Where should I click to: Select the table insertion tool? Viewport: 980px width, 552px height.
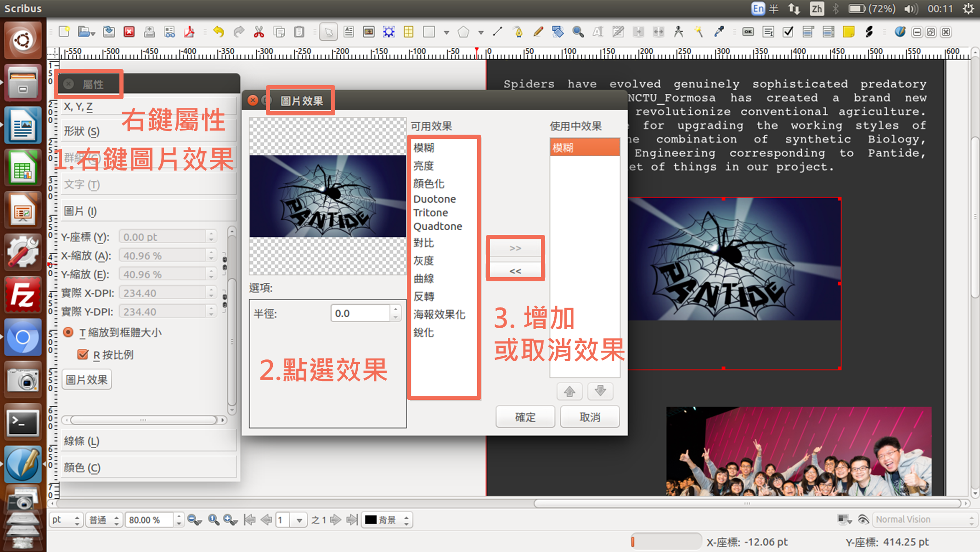[x=408, y=32]
